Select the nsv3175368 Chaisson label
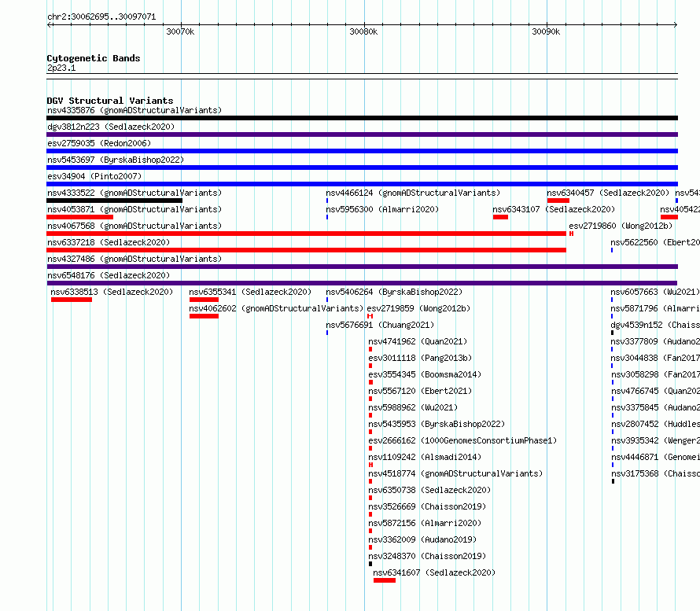The image size is (700, 611). click(655, 473)
